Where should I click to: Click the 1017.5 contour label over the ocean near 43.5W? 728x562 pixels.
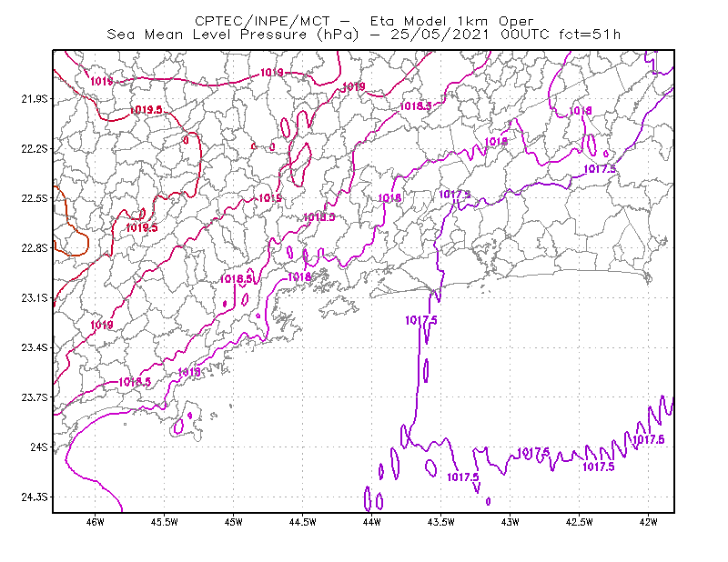(x=421, y=320)
